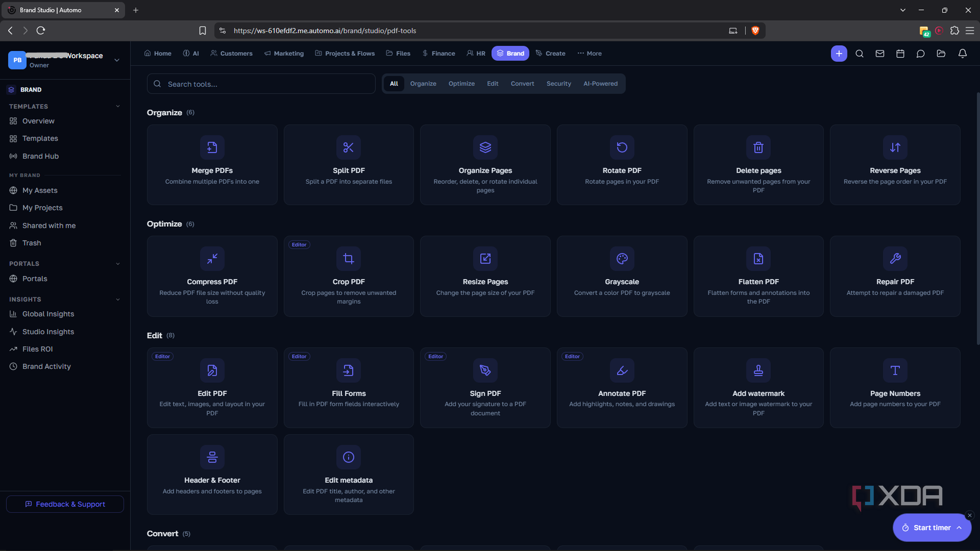Click the Search tools input field
Screen dimensions: 980x551
(261, 84)
